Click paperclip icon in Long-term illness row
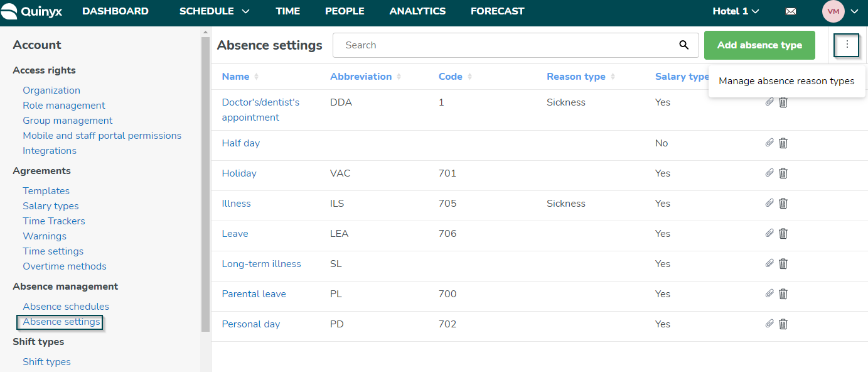868x372 pixels. pyautogui.click(x=769, y=263)
